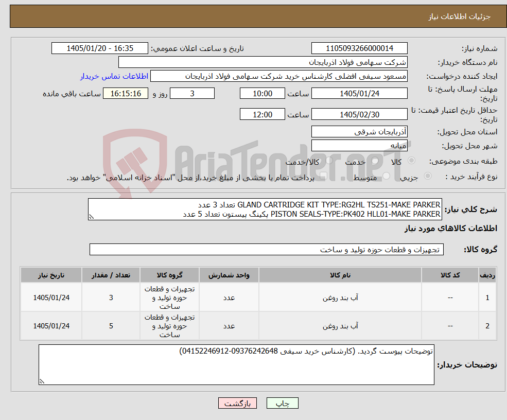Screen dimensions: 507x420
Task: Select the کالا/خدمت radio button
Action: coord(329,161)
